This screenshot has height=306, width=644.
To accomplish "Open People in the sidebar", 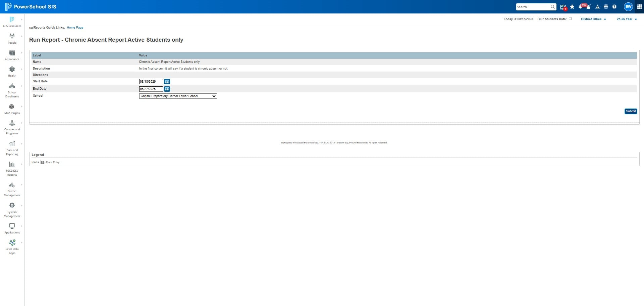I will coord(12,39).
